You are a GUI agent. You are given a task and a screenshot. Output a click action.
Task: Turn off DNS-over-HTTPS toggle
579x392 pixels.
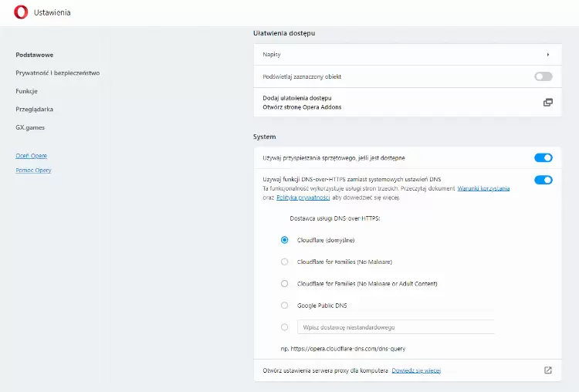coord(543,180)
